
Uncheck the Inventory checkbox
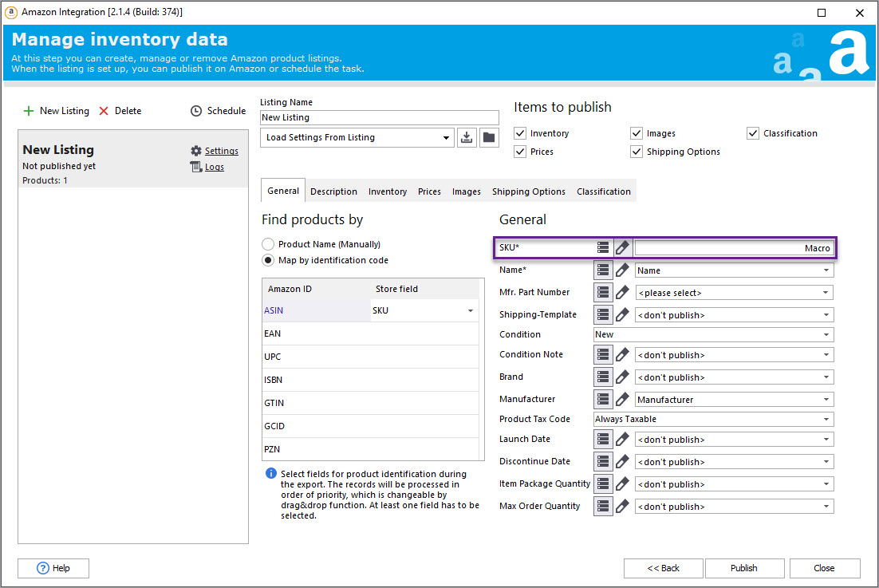point(520,133)
